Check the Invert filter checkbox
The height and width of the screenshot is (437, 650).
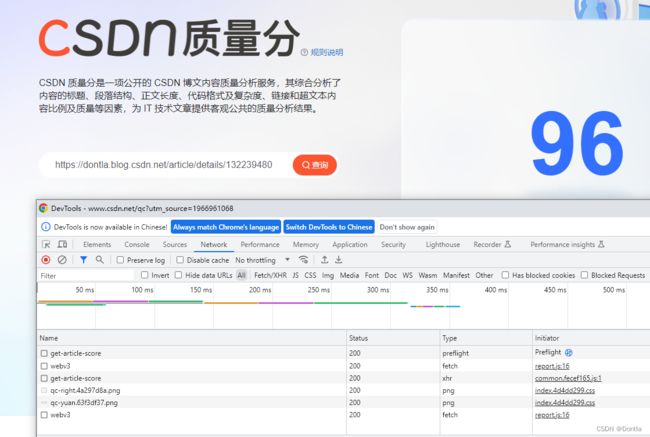[145, 275]
